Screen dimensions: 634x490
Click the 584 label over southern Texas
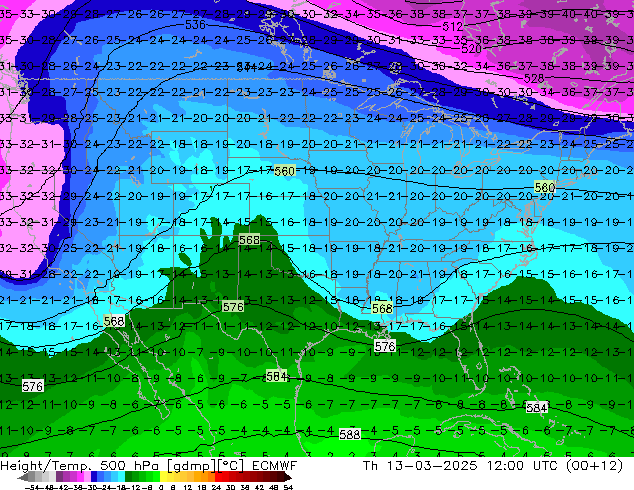[277, 376]
